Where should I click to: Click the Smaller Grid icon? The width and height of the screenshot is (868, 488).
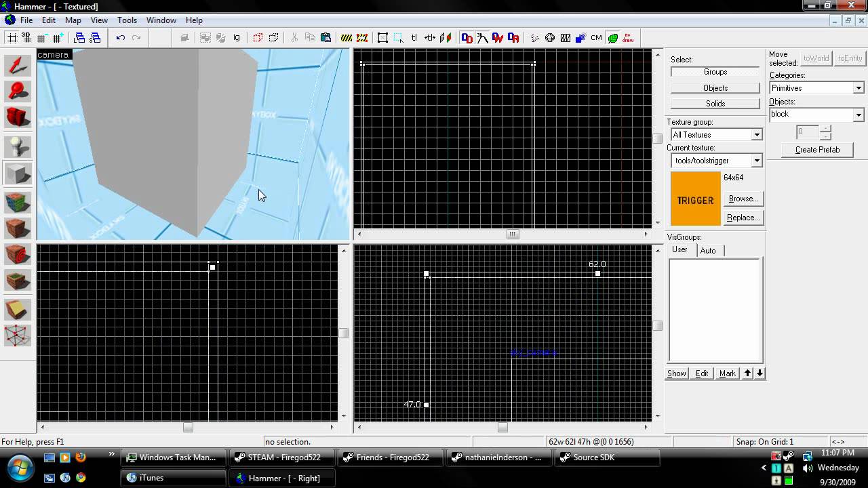[42, 38]
